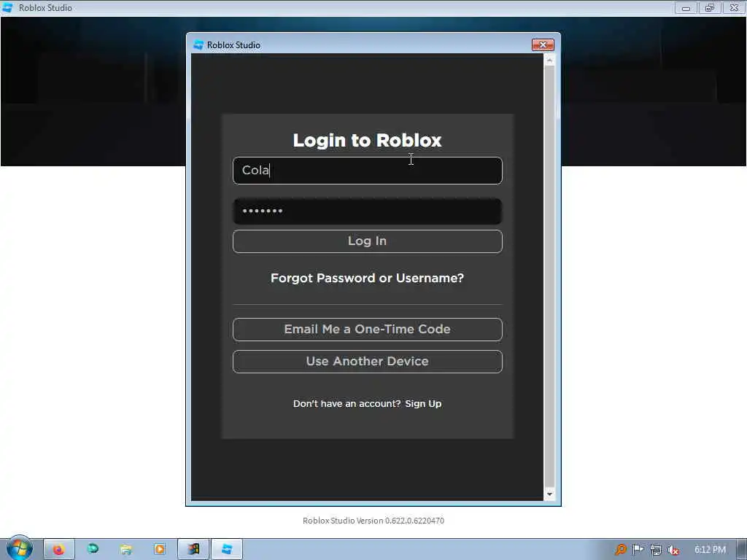The width and height of the screenshot is (747, 560).
Task: Close the Roblox Studio login dialog
Action: (x=543, y=44)
